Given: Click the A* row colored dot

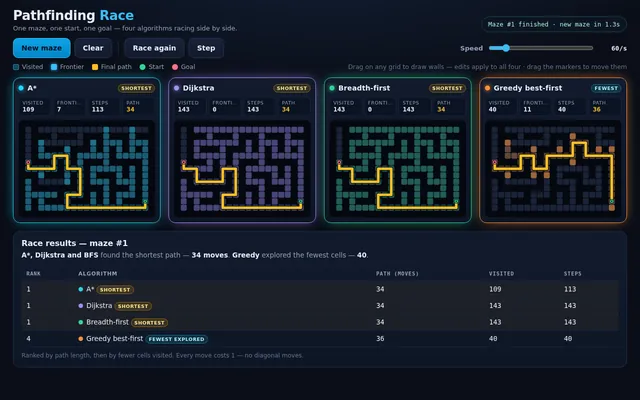Looking at the screenshot, I should [80, 289].
